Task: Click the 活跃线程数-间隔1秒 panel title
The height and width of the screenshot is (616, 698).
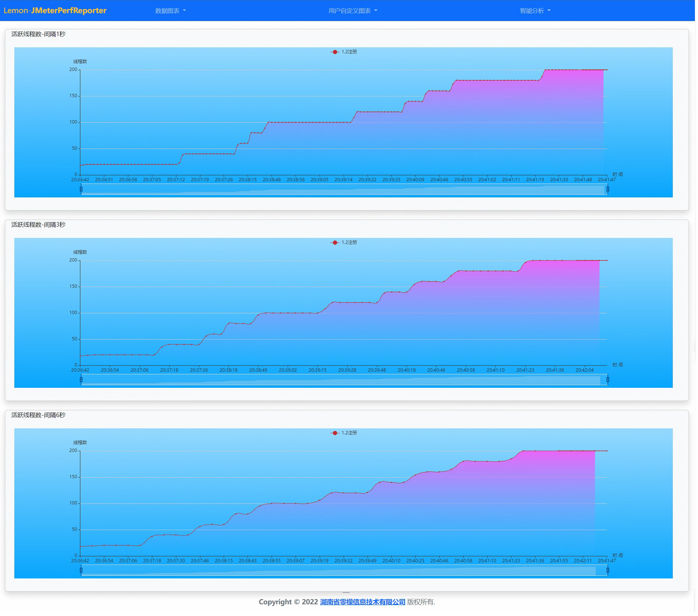Action: coord(38,34)
